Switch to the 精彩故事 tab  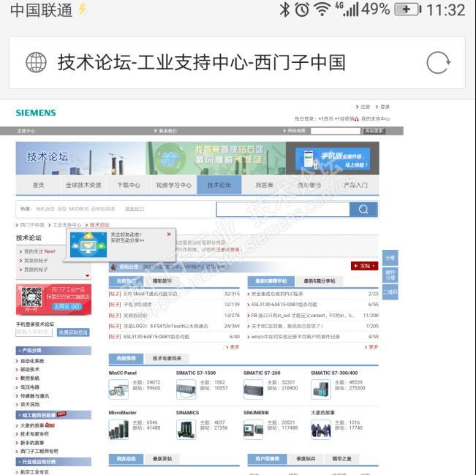pyautogui.click(x=162, y=281)
